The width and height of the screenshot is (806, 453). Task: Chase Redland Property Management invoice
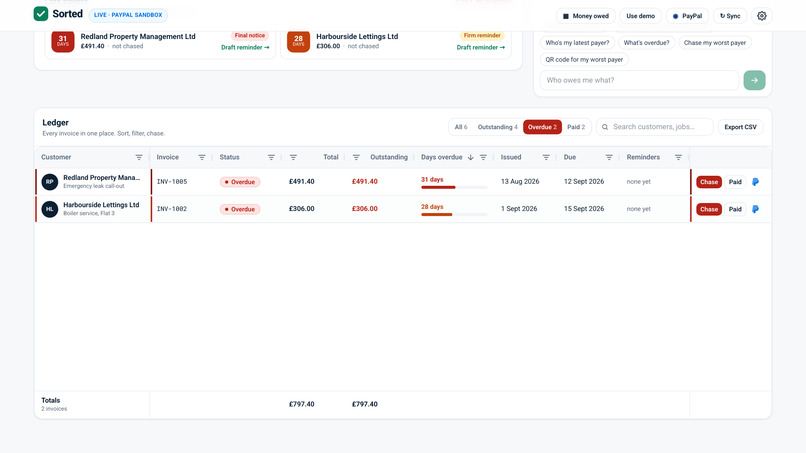tap(709, 182)
